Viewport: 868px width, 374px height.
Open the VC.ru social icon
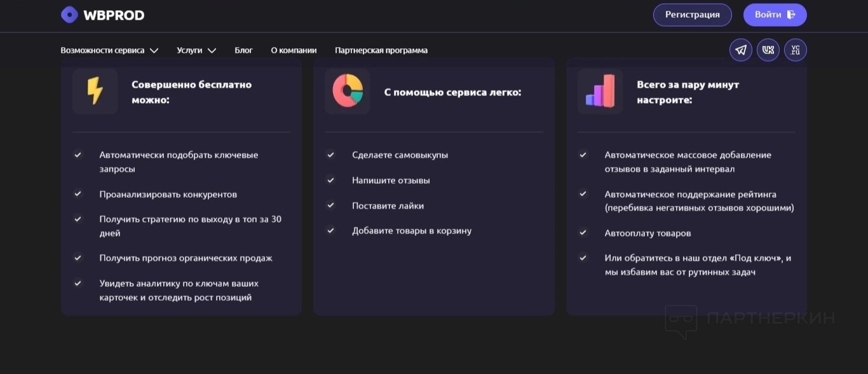click(x=796, y=50)
